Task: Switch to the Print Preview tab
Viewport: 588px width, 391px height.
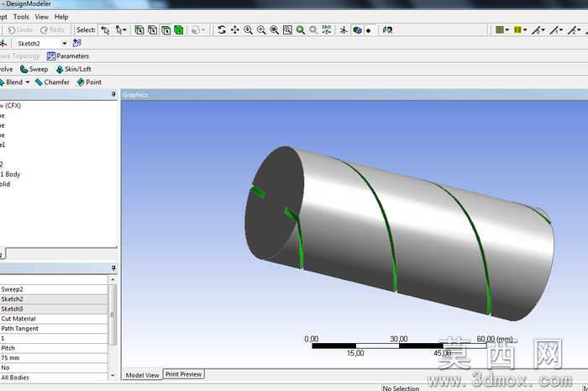Action: pyautogui.click(x=184, y=374)
